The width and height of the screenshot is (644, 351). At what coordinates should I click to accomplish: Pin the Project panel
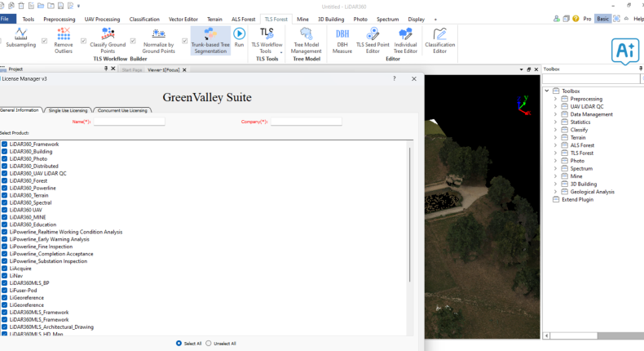[106, 69]
